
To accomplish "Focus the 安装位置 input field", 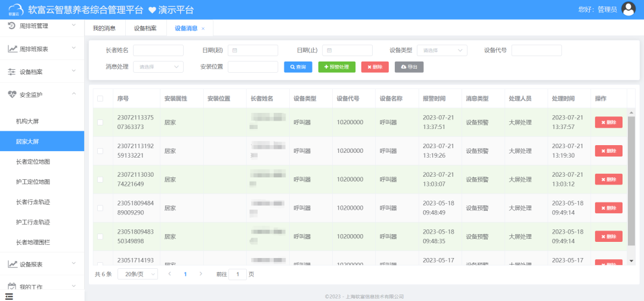I will click(x=253, y=67).
